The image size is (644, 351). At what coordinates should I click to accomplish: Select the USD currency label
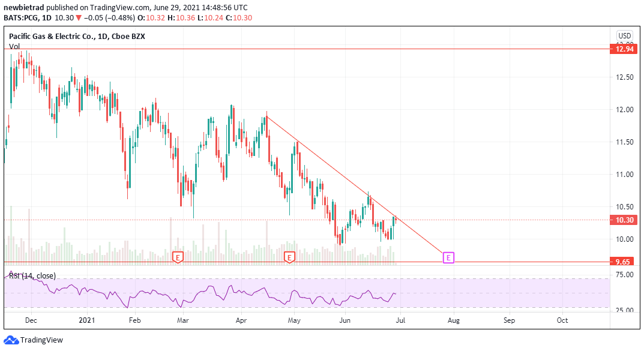point(625,36)
